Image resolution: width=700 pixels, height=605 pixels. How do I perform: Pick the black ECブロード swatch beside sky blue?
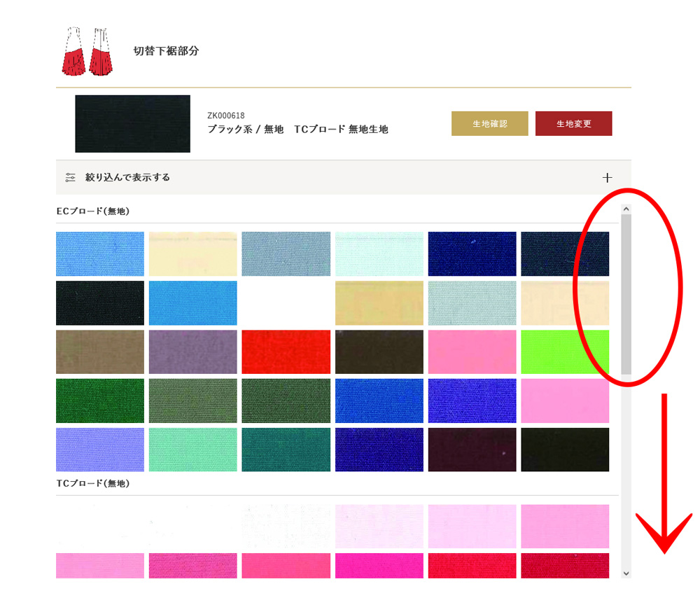[x=100, y=302]
